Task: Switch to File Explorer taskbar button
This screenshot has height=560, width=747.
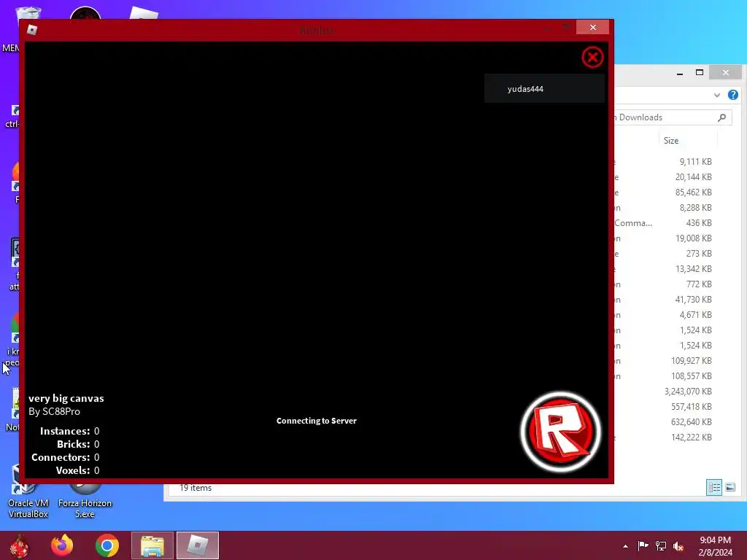Action: [152, 545]
